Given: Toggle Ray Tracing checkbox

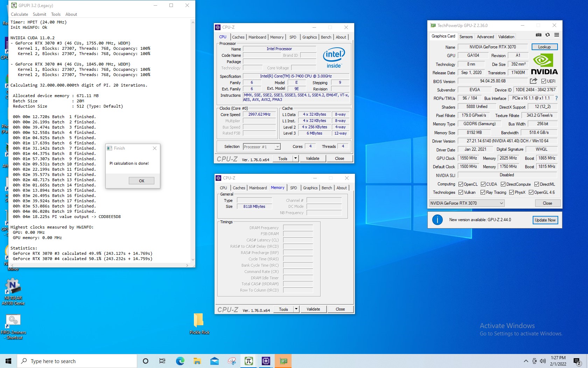Looking at the screenshot, I should tap(483, 192).
